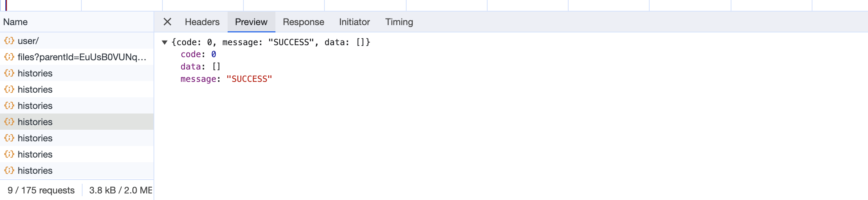Collapse the root JSON object triangle
Screen dimensions: 868x200
point(165,42)
